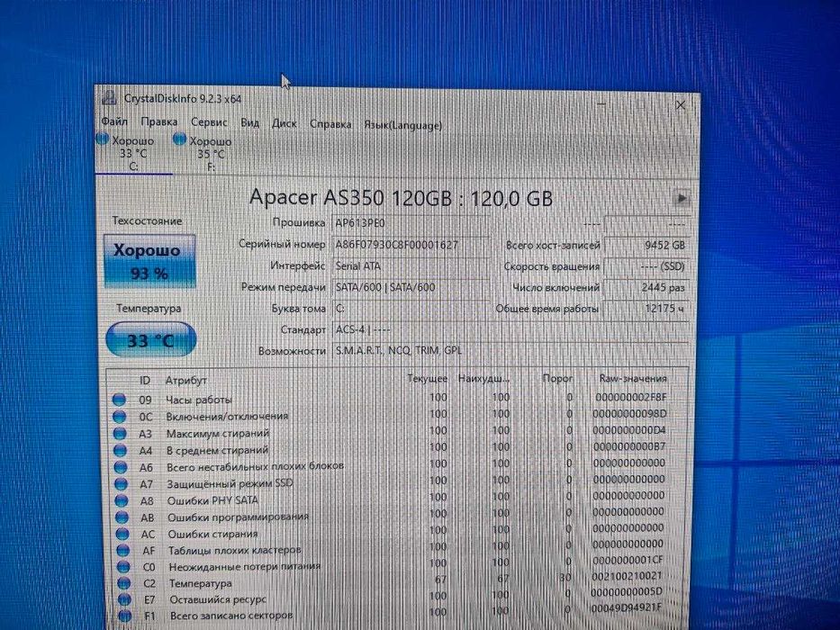Click the Прошивка field AP613PE0
840x630 pixels.
click(x=411, y=223)
